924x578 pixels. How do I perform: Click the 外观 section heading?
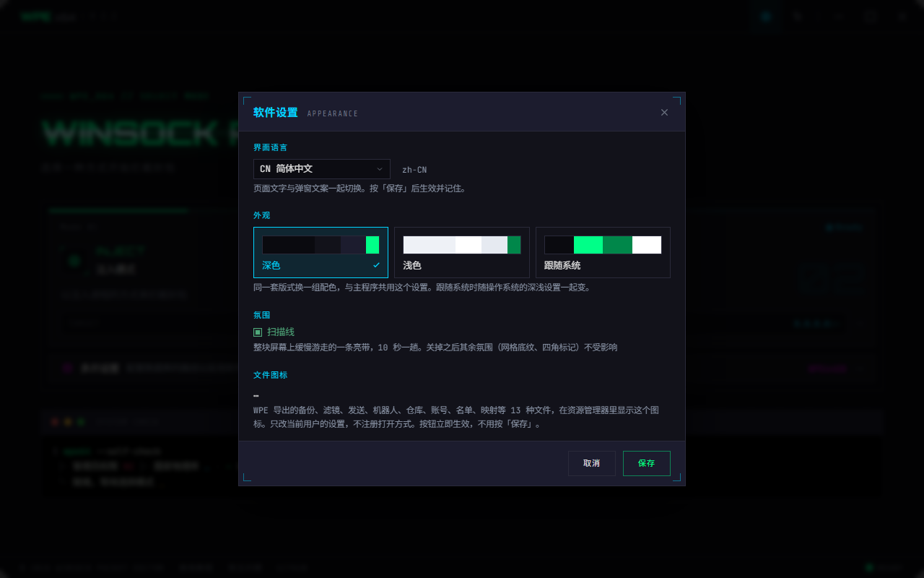point(262,215)
